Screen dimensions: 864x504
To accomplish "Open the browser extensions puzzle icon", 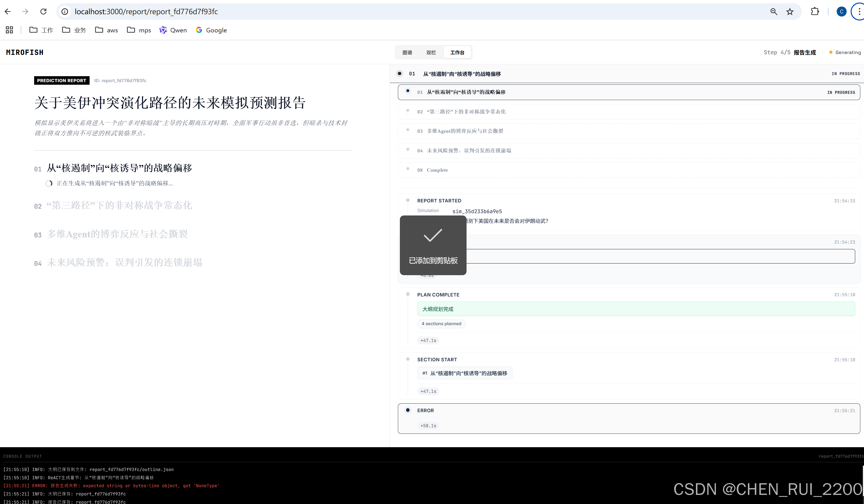I will tap(815, 12).
